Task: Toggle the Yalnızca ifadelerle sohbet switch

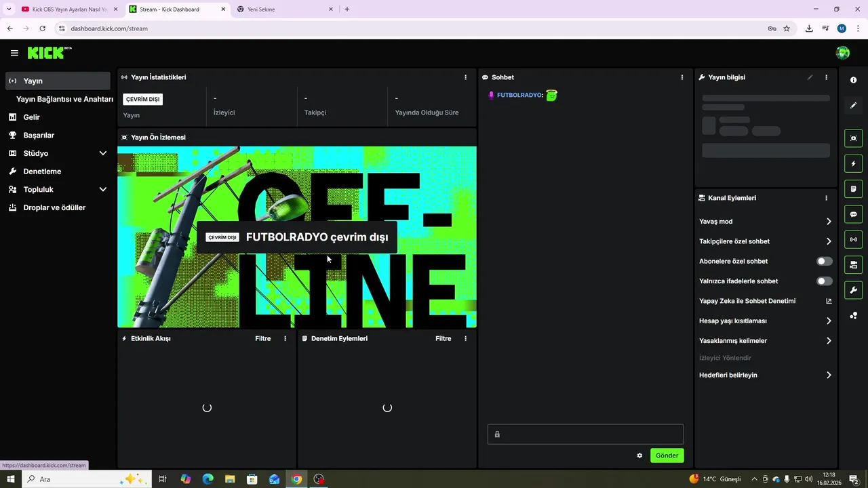Action: [824, 281]
